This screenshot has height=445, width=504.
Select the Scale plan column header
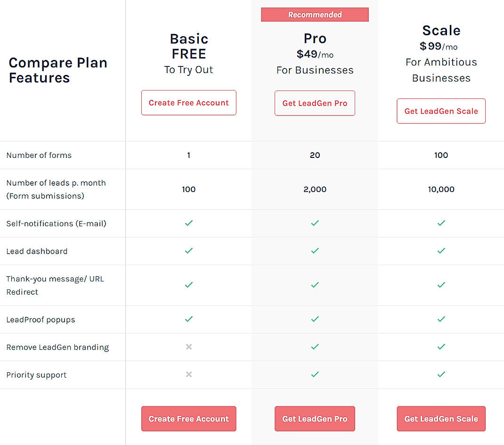tap(441, 30)
